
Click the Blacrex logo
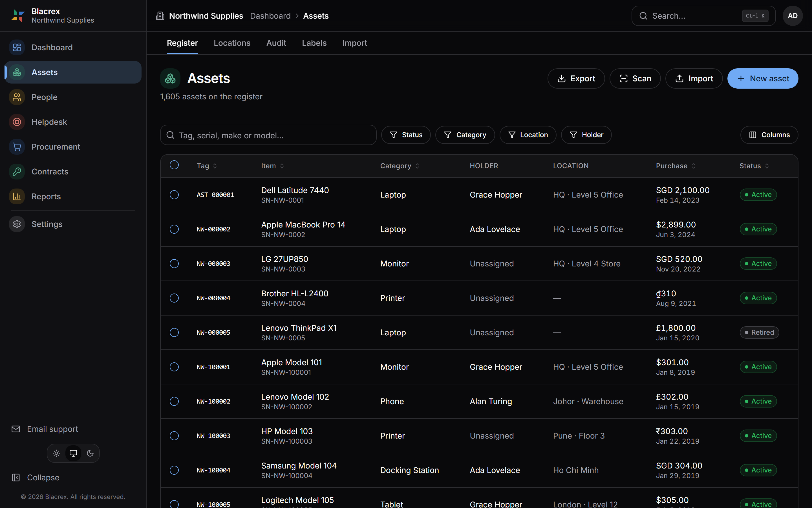click(x=18, y=16)
